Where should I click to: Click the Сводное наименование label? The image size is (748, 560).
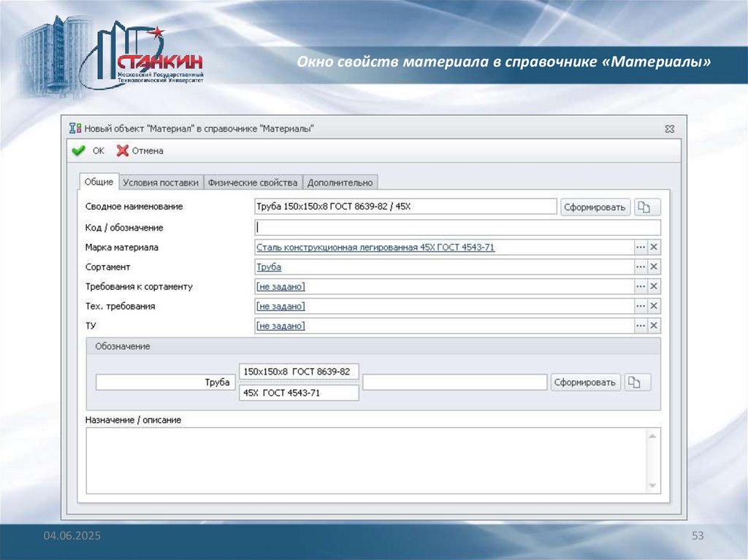(x=134, y=207)
